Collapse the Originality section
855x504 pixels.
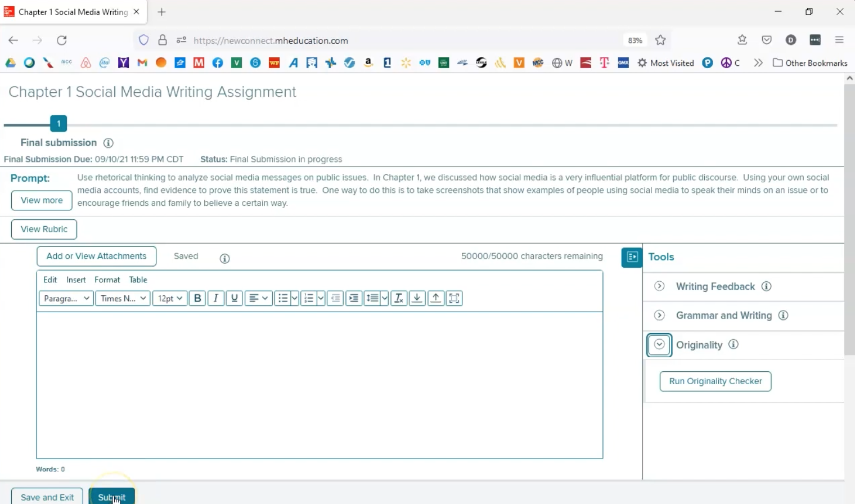click(659, 345)
